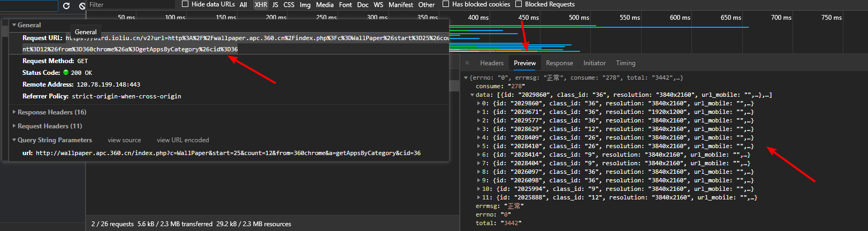
Task: Expand data item 4 with id 2028409
Action: coord(479,138)
